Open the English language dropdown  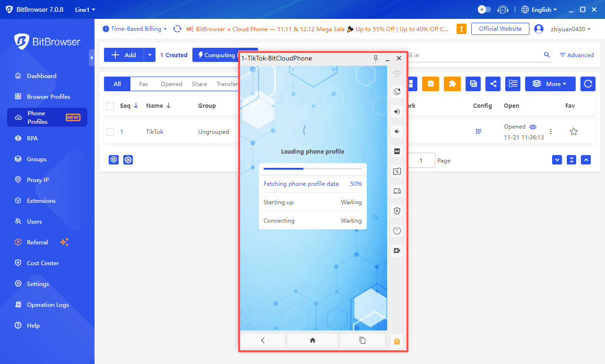pyautogui.click(x=539, y=9)
